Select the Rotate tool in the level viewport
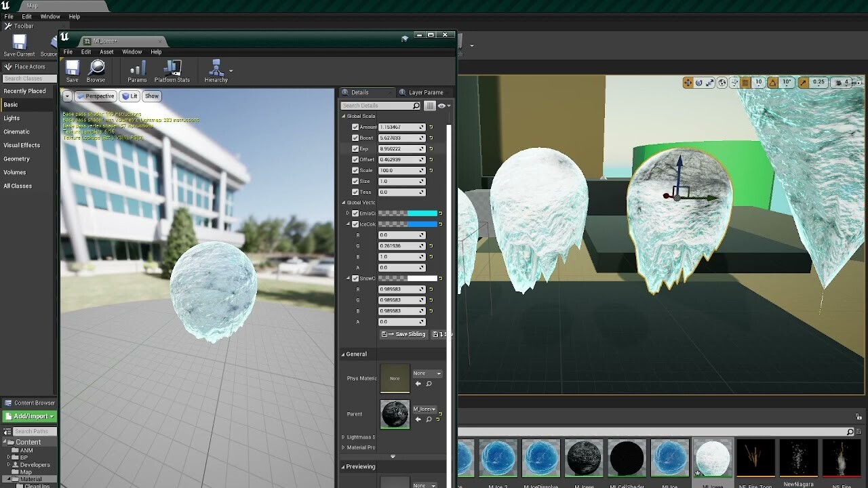This screenshot has width=868, height=488. click(x=698, y=83)
